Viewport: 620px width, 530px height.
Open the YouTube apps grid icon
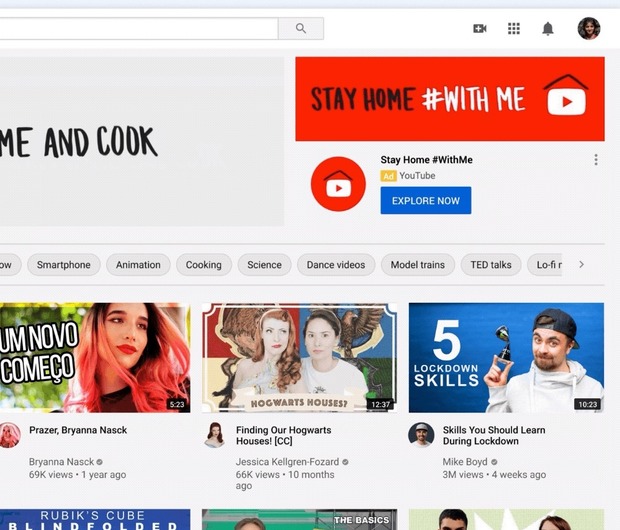coord(514,28)
